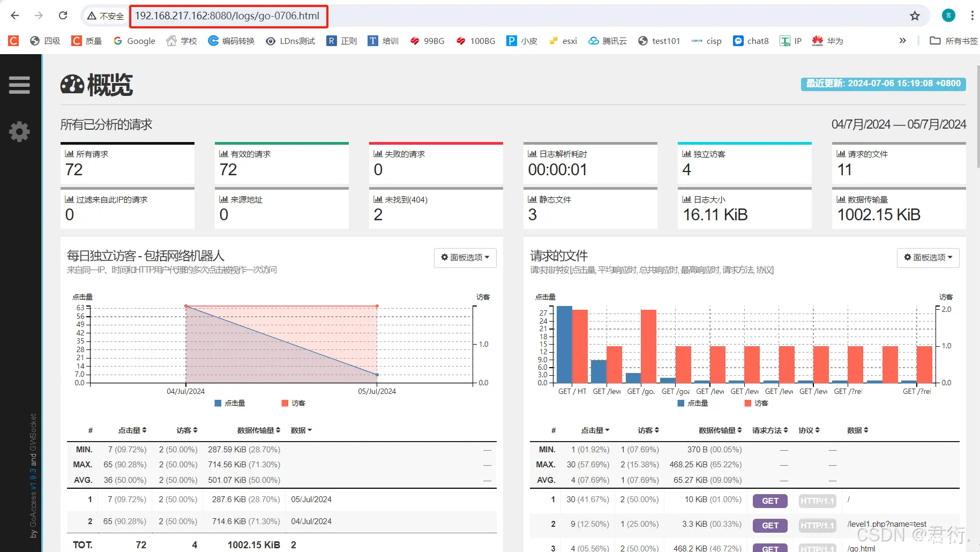
Task: Expand the 数据 column dropdown in visitors table
Action: coord(301,430)
